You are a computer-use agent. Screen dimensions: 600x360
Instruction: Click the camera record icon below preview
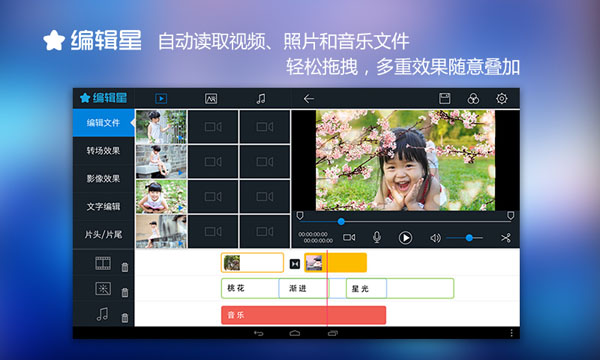(x=349, y=238)
